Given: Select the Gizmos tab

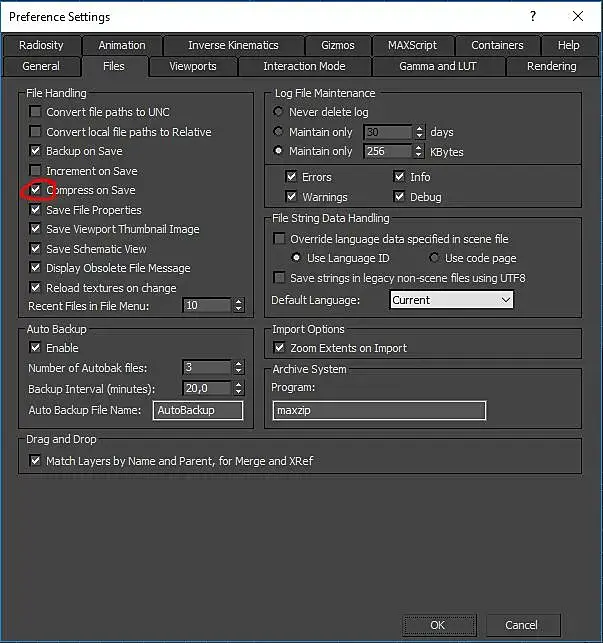Looking at the screenshot, I should (x=338, y=45).
